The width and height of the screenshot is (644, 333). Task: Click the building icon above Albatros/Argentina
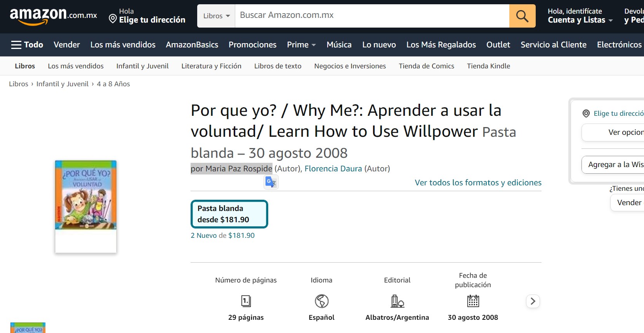click(397, 301)
